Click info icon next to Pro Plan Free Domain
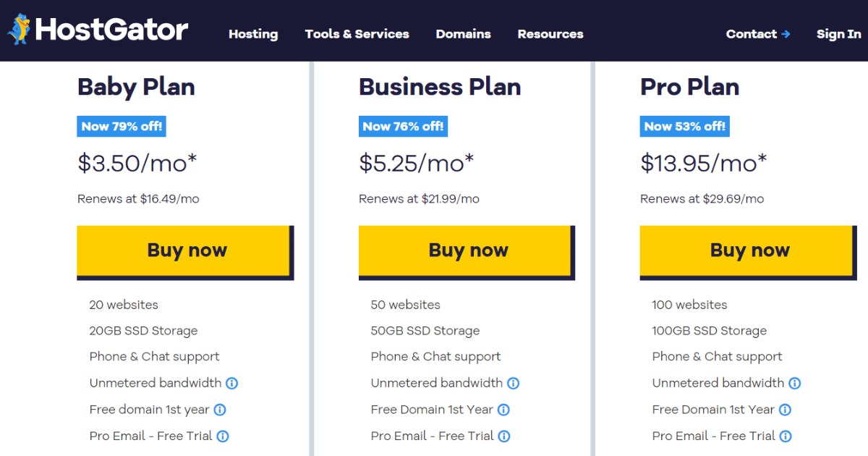The image size is (868, 456). point(785,410)
